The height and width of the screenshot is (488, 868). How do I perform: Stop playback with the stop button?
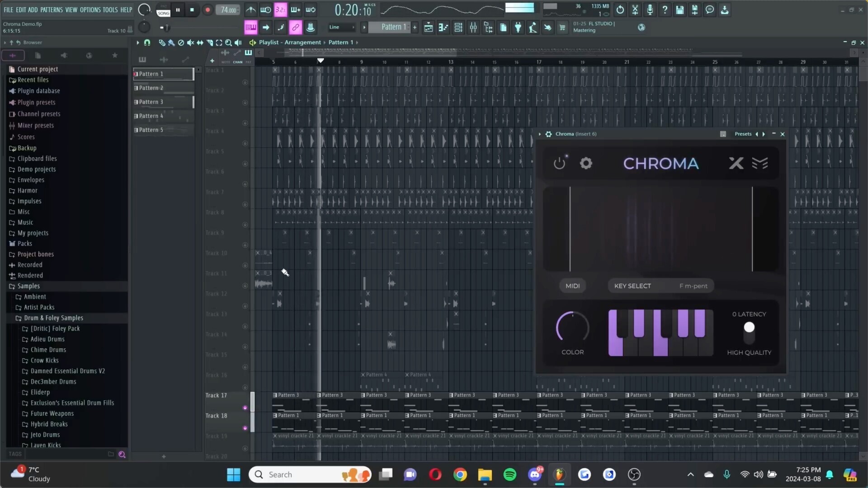(x=192, y=9)
